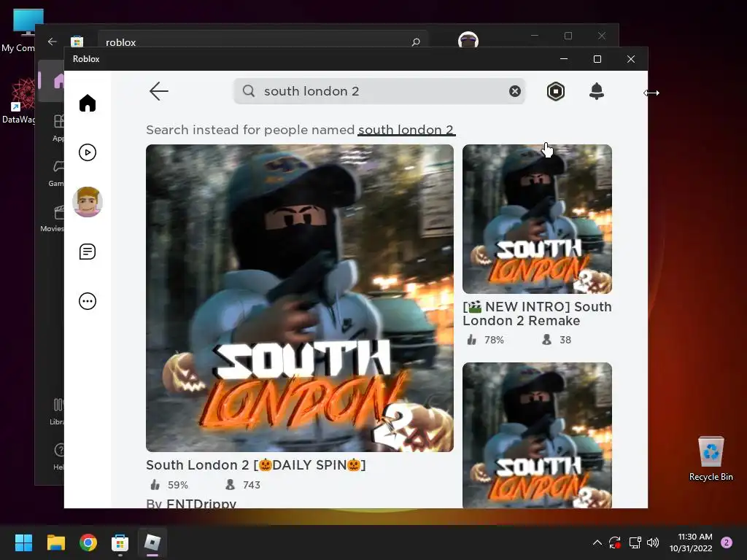Open the user profile picture in Microsoft Store

468,40
